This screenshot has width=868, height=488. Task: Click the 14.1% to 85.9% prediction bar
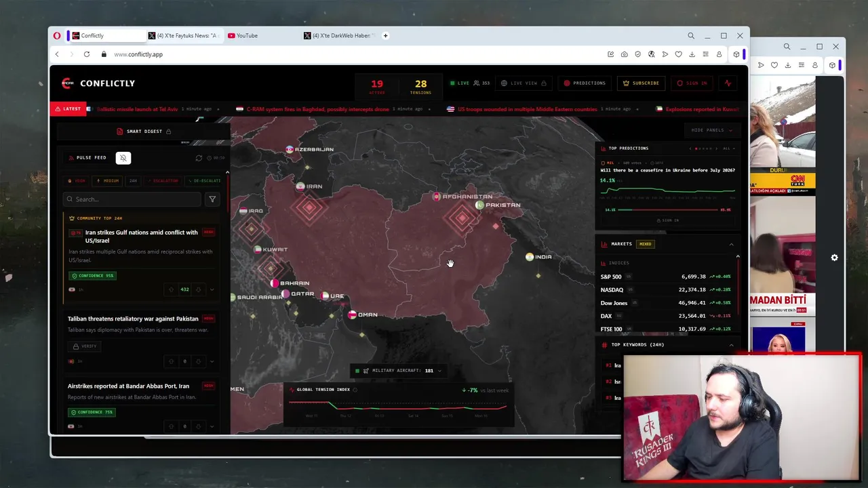tap(668, 210)
